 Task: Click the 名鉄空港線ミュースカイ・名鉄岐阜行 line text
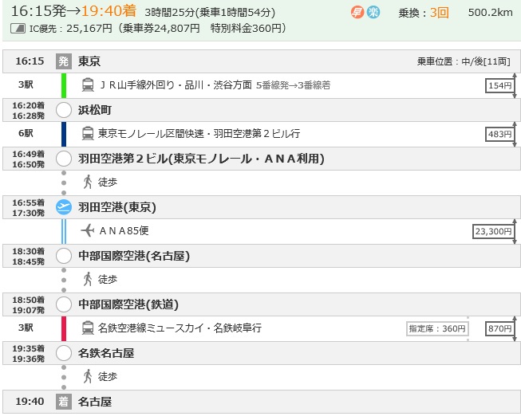pos(180,328)
